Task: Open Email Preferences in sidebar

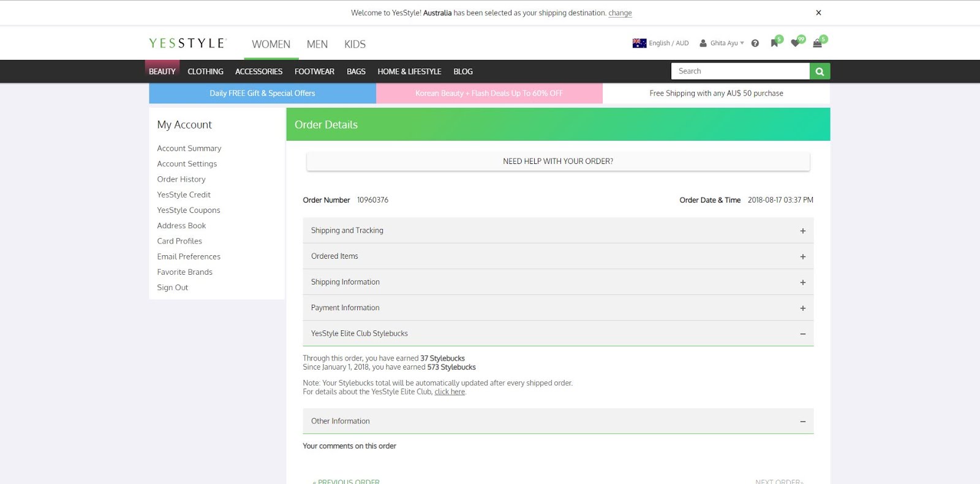Action: pyautogui.click(x=189, y=257)
